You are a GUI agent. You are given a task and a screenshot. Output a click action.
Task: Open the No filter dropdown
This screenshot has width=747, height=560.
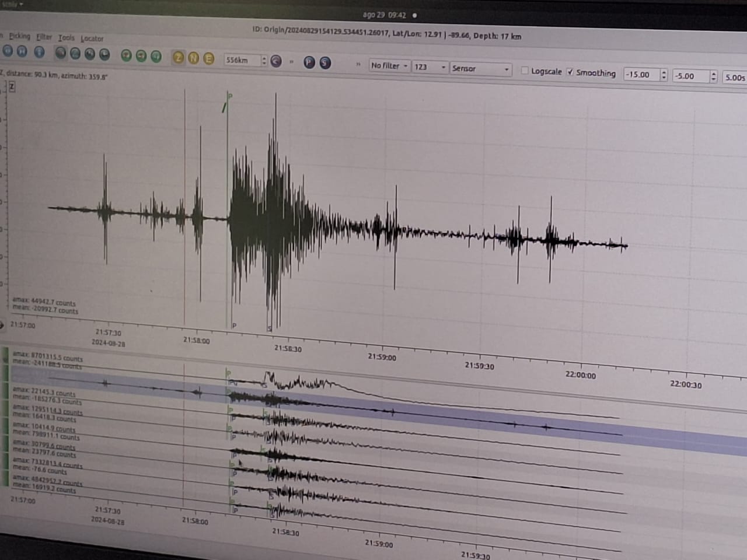[389, 66]
